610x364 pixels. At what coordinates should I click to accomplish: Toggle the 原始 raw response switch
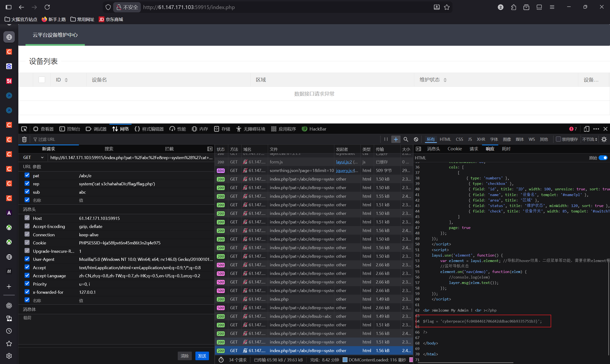tap(603, 158)
